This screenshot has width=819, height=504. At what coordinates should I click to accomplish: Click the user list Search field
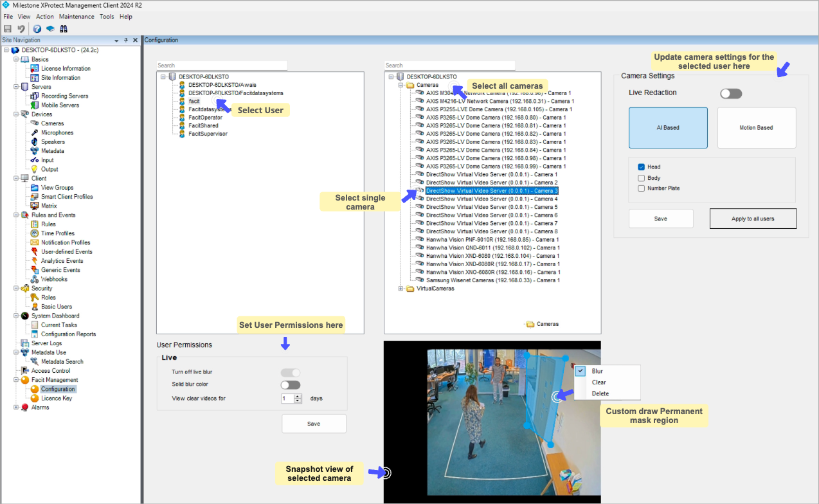coord(222,66)
